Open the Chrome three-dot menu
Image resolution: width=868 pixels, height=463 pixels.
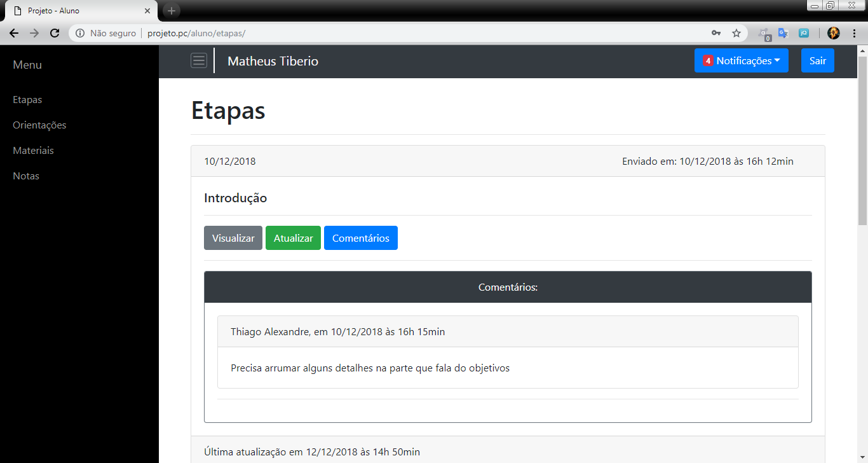point(854,33)
